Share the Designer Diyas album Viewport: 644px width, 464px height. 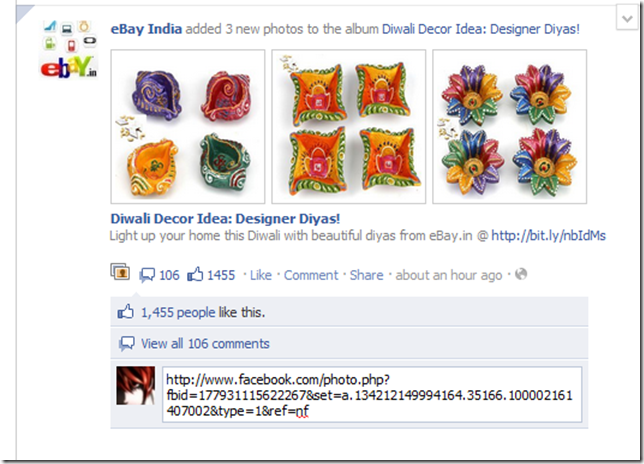point(366,275)
